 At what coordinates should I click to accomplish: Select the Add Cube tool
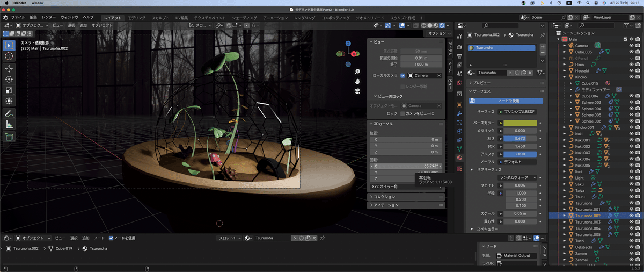(9, 138)
